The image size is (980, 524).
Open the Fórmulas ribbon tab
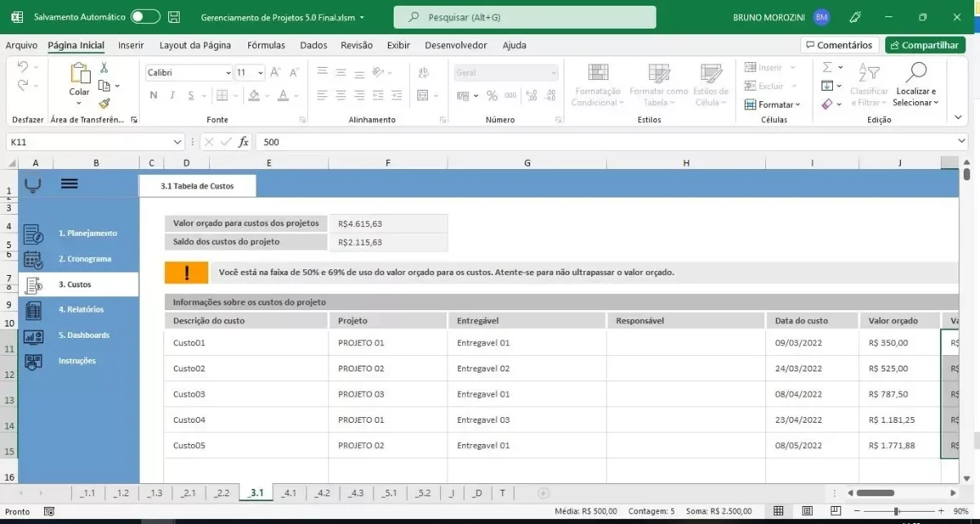[x=266, y=45]
